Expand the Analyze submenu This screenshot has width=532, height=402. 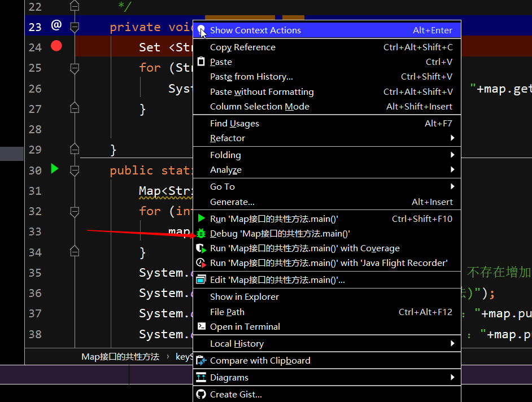click(x=327, y=169)
